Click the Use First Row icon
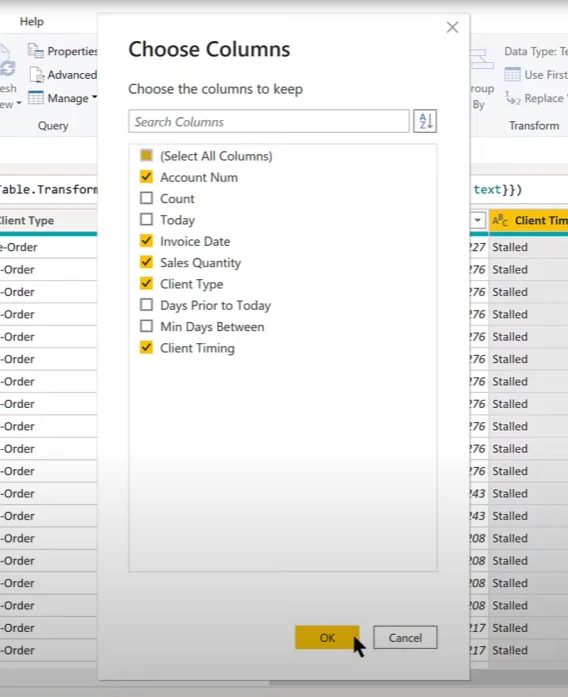 [x=512, y=74]
